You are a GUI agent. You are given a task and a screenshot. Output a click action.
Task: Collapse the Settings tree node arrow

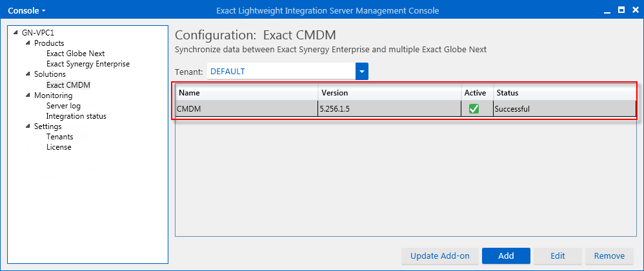pyautogui.click(x=28, y=126)
